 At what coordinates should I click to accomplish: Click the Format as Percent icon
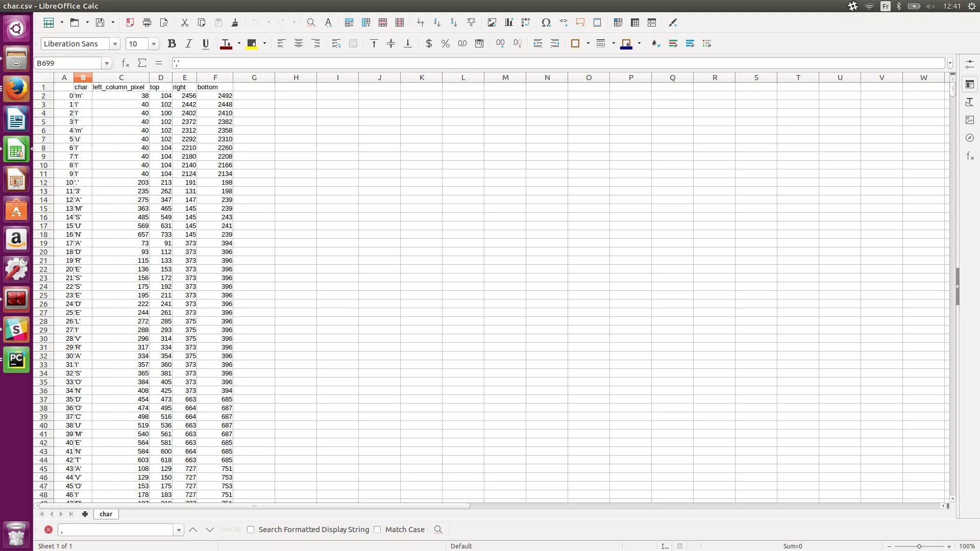(445, 43)
